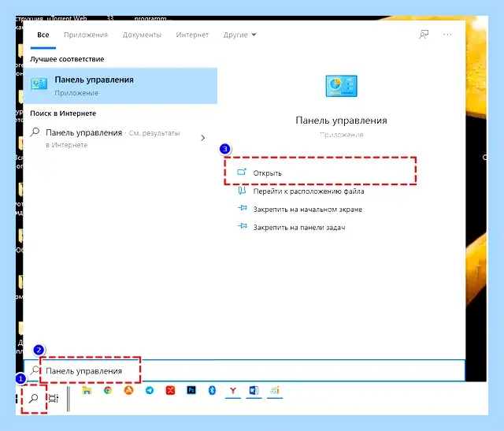Click the open icon beside Открыть
Viewport: 504px width, 431px height.
pyautogui.click(x=242, y=172)
